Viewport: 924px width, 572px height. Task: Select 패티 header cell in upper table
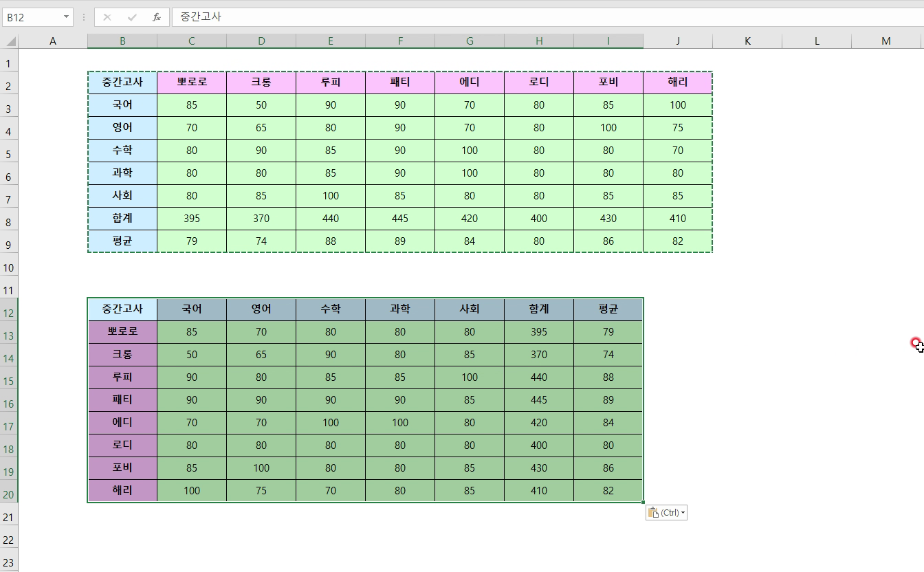[400, 82]
